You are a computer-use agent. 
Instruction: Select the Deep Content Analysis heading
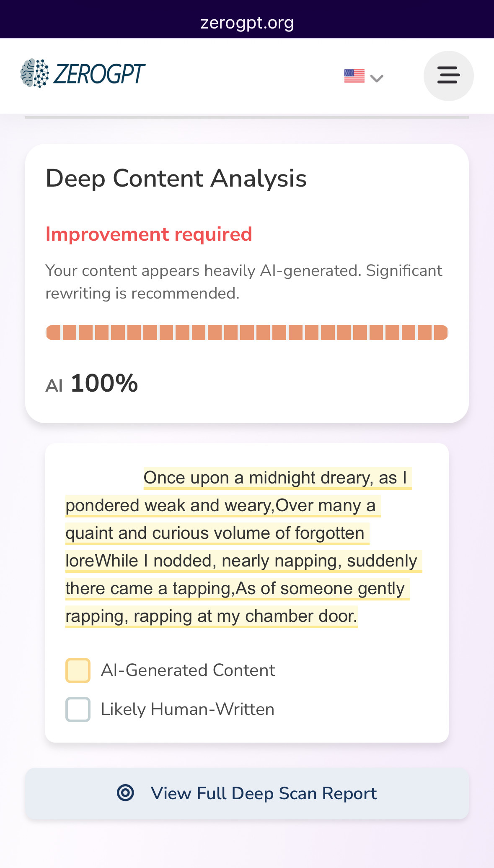click(176, 178)
